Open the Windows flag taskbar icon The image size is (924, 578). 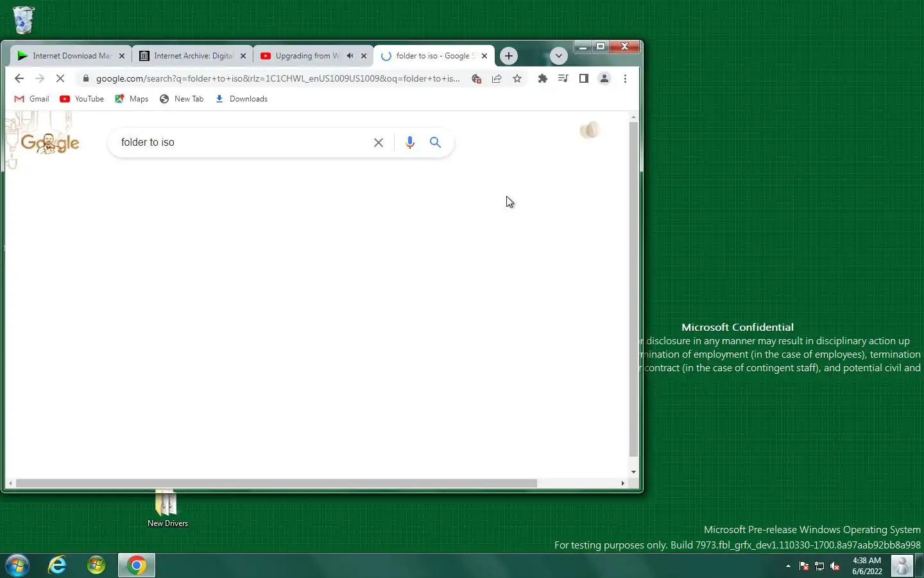click(x=96, y=566)
